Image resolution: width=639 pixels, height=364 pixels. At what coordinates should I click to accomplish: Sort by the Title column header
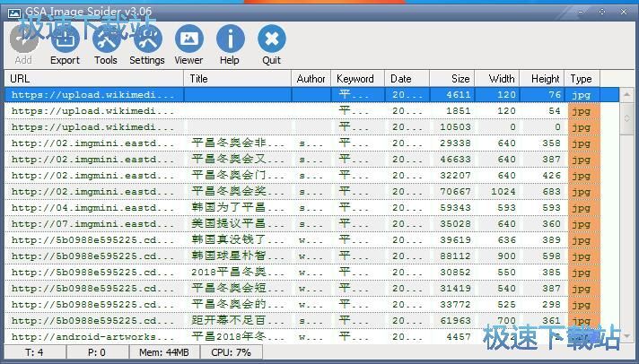tap(238, 79)
